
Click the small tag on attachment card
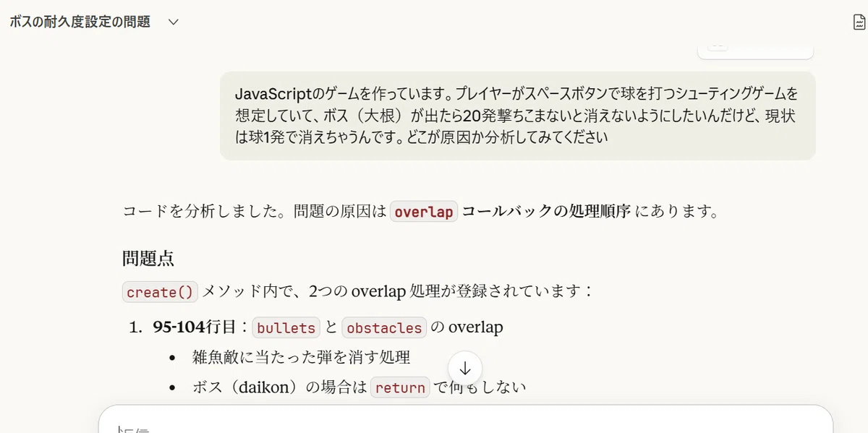[717, 45]
